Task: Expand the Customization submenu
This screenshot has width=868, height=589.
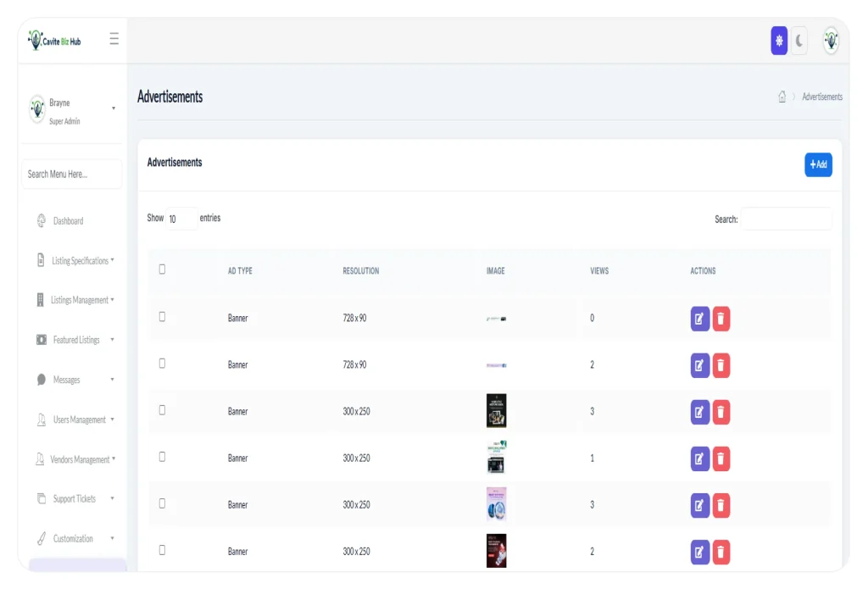Action: [75, 539]
